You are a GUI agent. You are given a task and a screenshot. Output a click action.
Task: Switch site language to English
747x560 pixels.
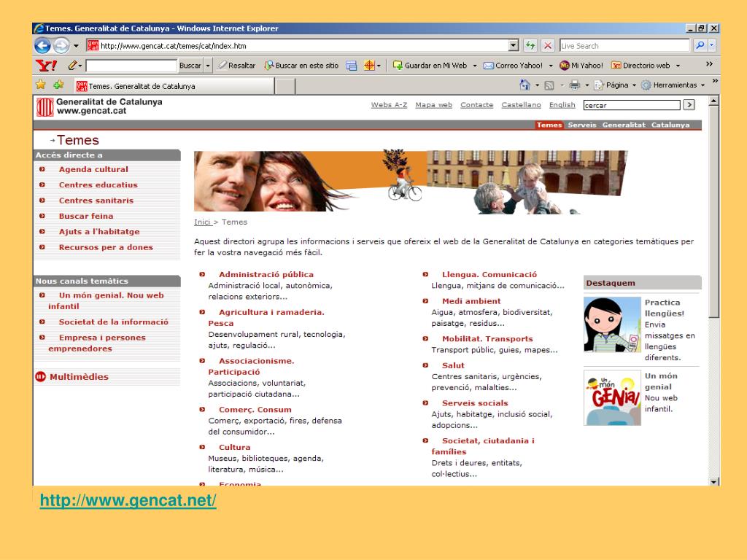(562, 105)
